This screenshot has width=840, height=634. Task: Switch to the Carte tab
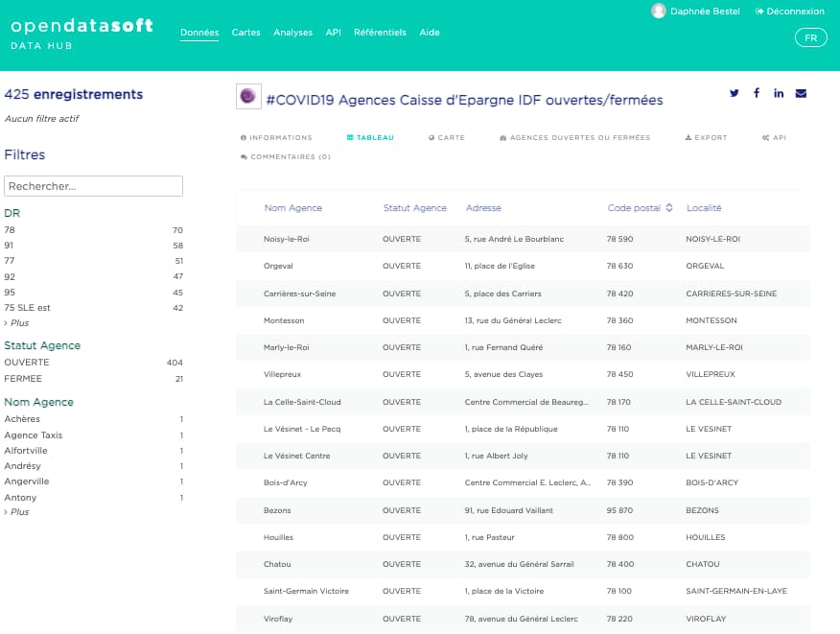point(447,138)
